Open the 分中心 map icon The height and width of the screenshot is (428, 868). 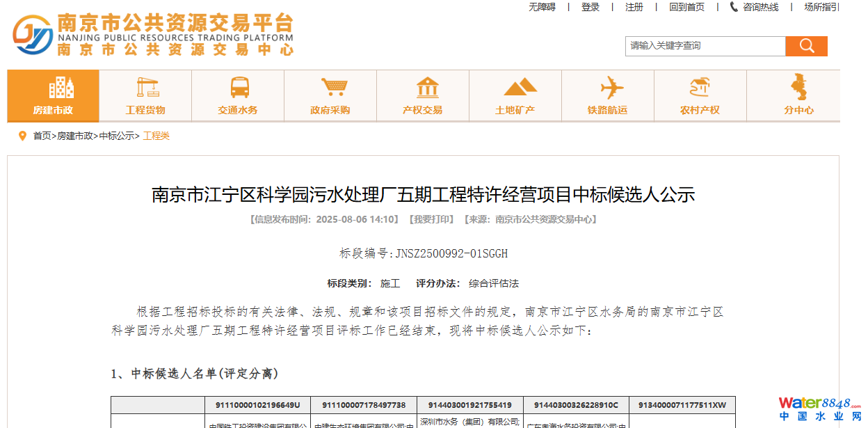pyautogui.click(x=798, y=88)
